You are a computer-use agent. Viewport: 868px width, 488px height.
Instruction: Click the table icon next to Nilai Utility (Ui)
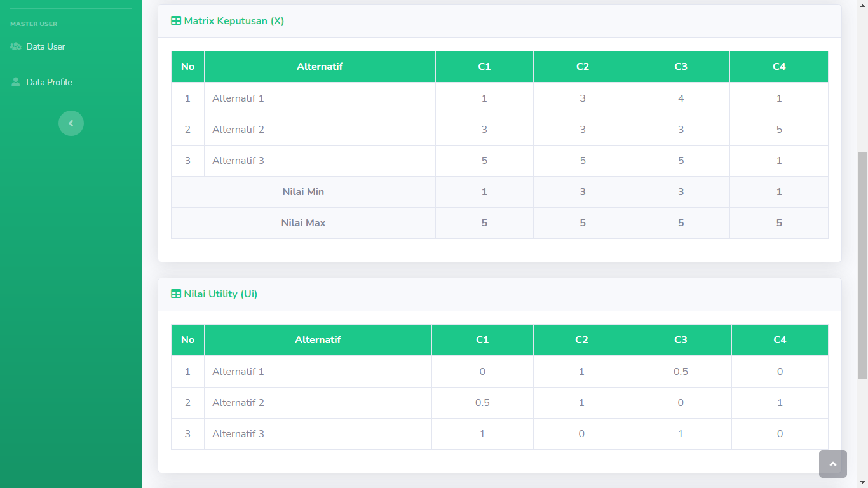(x=176, y=294)
